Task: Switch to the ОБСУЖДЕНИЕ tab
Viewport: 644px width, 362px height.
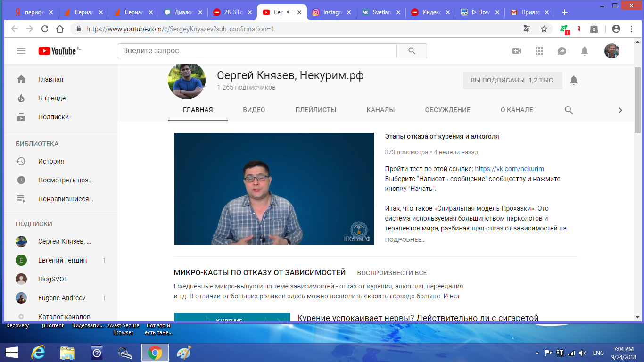Action: (x=447, y=110)
